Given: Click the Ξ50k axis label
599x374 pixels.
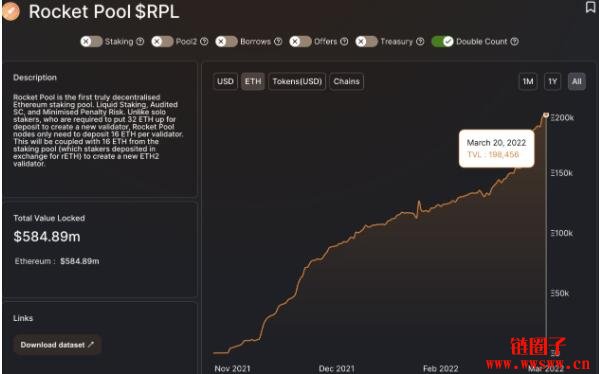Looking at the screenshot, I should pos(560,293).
